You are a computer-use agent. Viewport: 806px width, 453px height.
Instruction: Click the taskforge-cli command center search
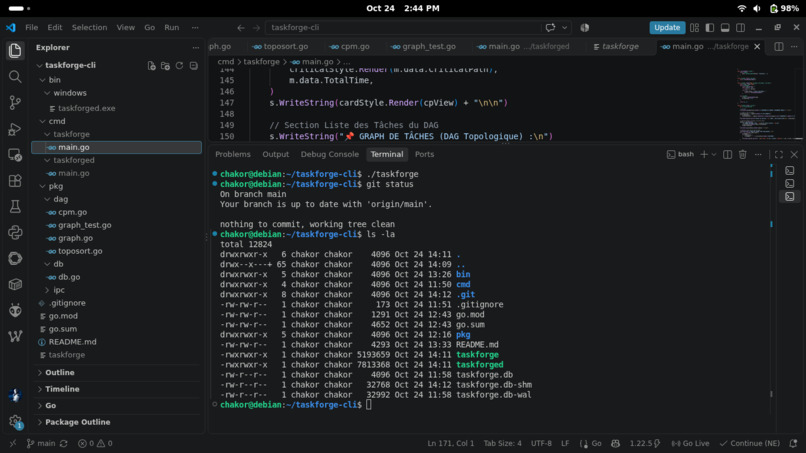[402, 28]
